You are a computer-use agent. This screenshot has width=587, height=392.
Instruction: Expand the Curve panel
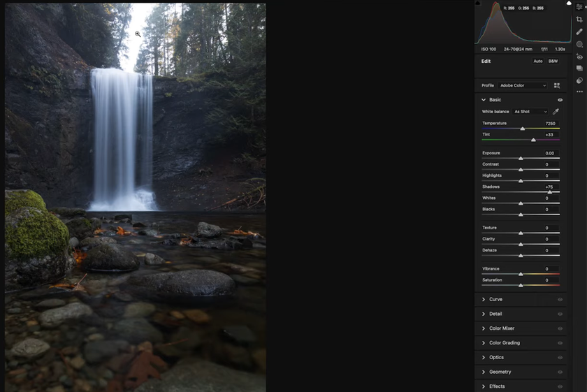[x=484, y=300]
